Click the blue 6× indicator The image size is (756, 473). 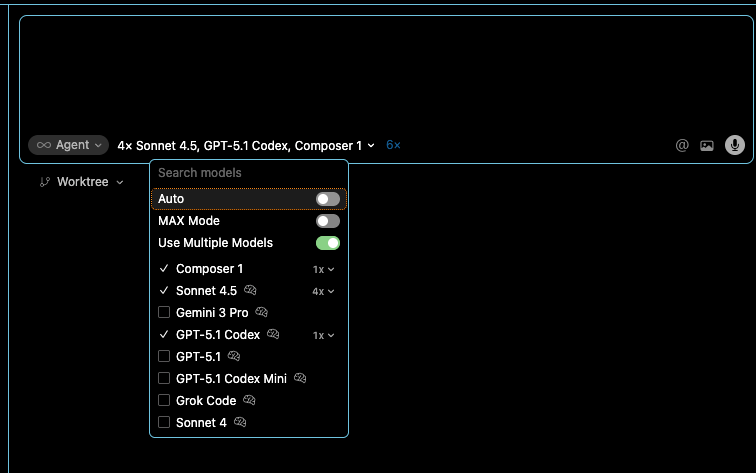393,145
